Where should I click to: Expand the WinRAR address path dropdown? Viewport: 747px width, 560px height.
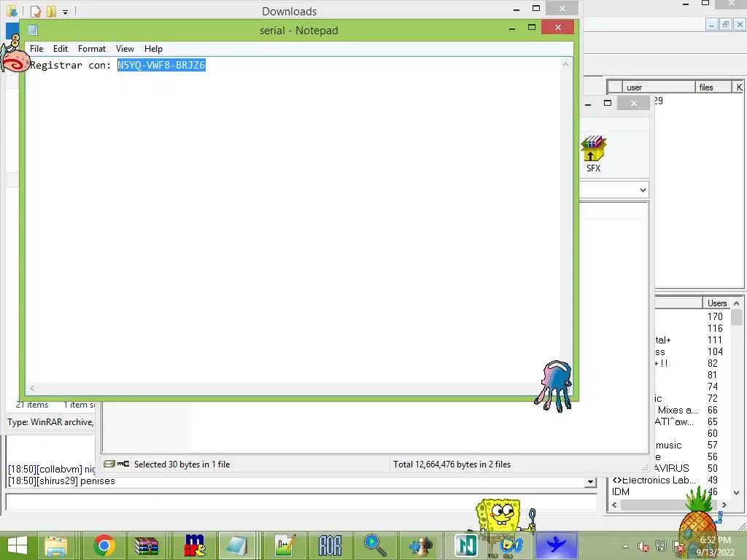pos(643,190)
